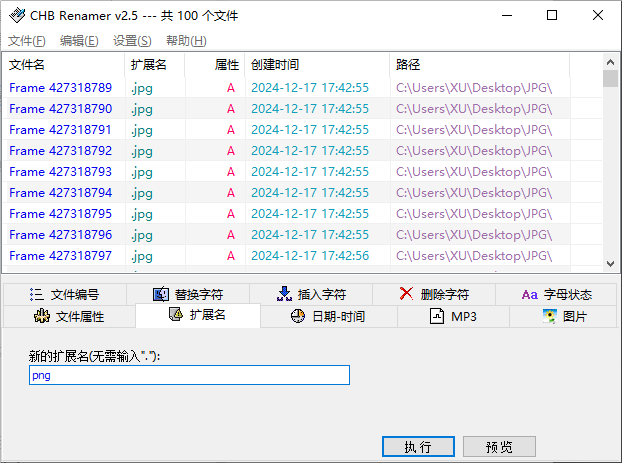Click the 执行 button

click(x=418, y=447)
